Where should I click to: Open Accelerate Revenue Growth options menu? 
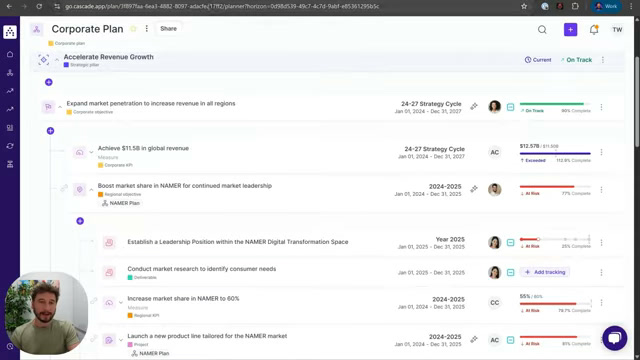[x=603, y=60]
